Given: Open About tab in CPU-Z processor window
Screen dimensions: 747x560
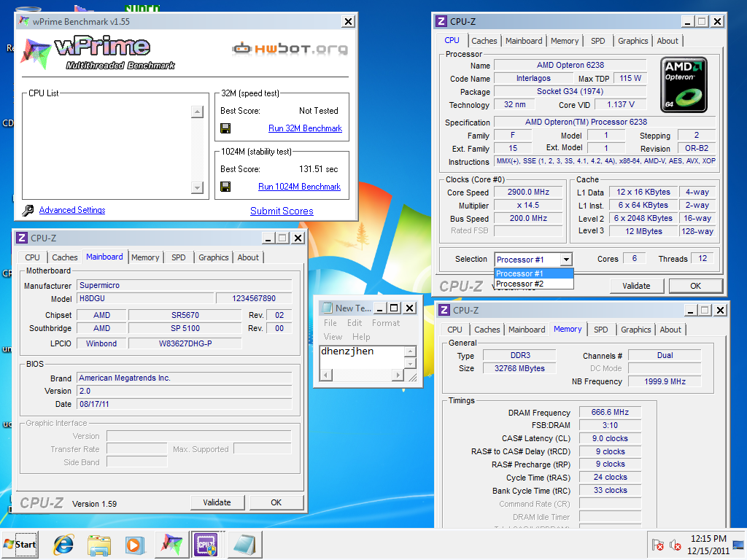Looking at the screenshot, I should (x=667, y=41).
